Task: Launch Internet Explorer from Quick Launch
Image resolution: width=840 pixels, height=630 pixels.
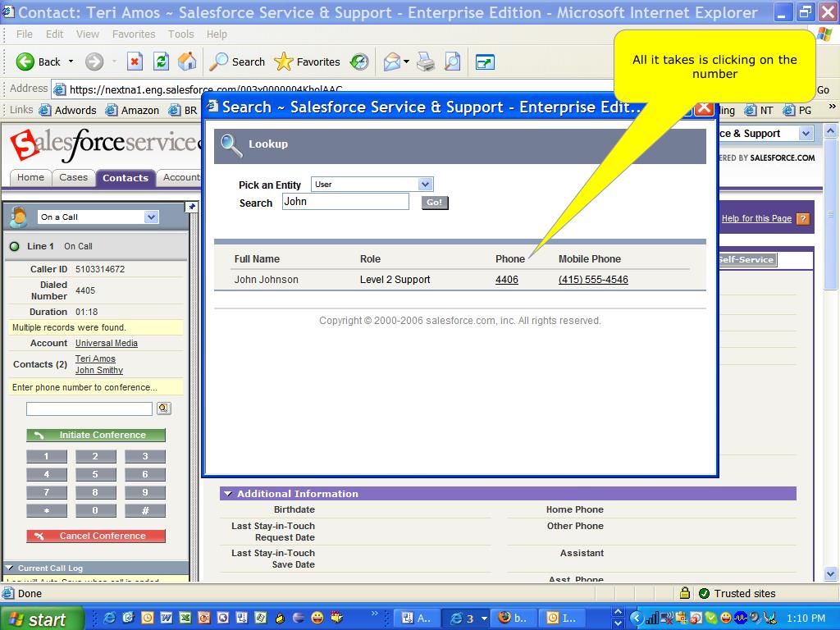Action: (109, 618)
